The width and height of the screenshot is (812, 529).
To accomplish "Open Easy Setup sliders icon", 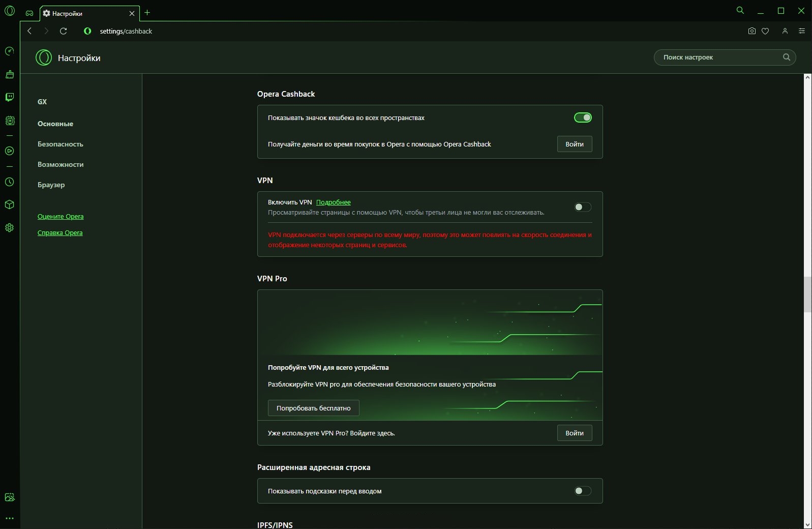I will pos(802,31).
